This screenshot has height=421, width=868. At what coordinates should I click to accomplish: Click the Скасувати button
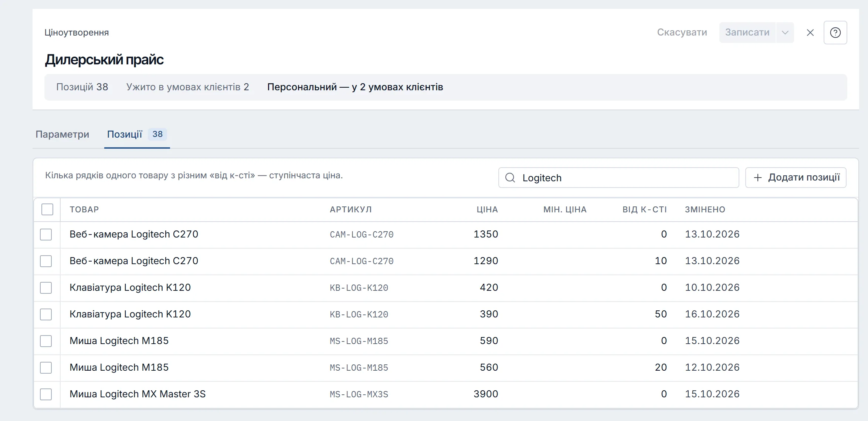682,33
